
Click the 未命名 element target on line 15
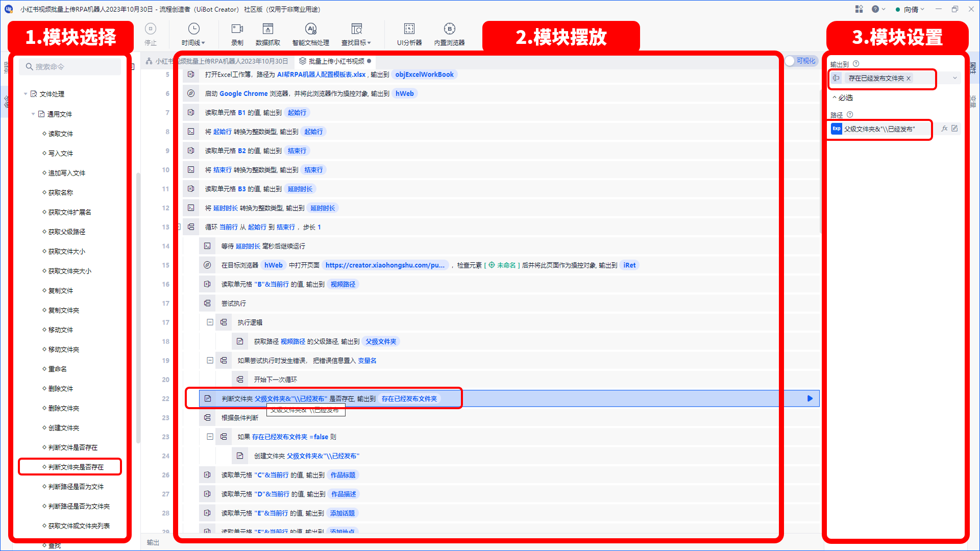(x=502, y=265)
